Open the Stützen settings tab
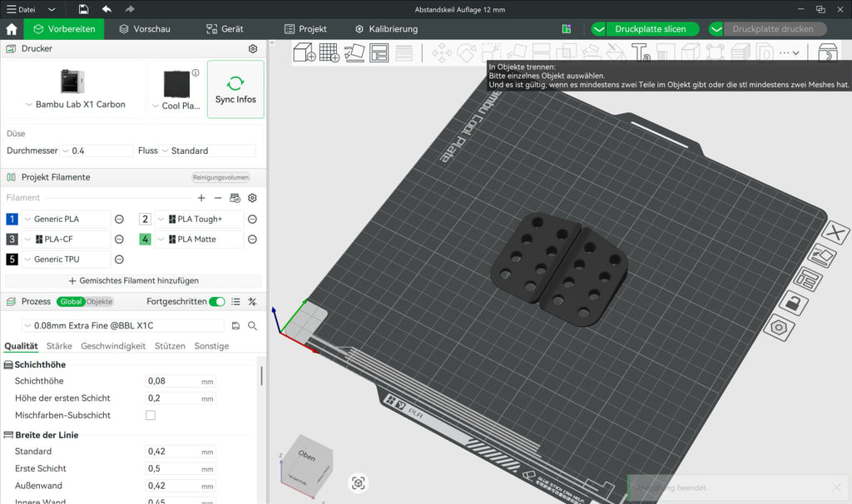 [170, 346]
